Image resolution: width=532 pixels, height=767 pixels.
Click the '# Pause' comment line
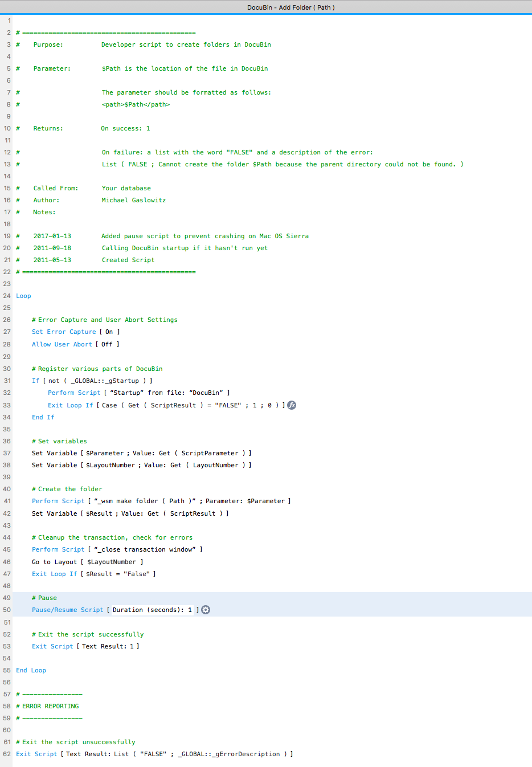[44, 598]
